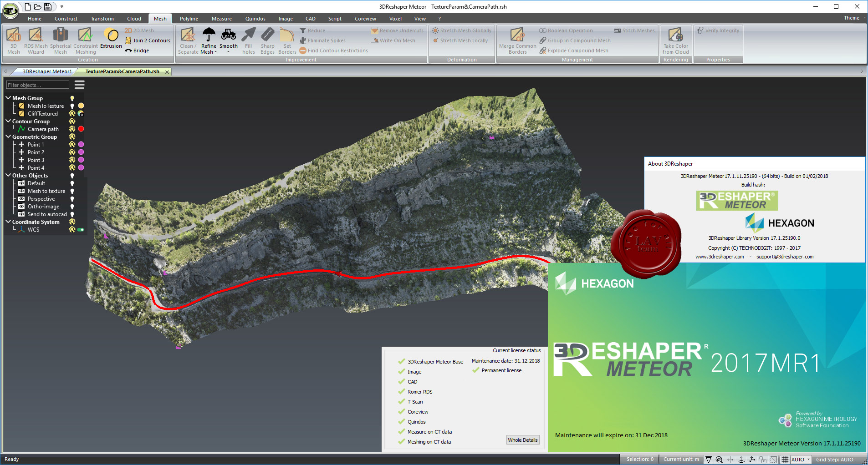Click the red color swatch of Camera path
This screenshot has height=465, width=868.
tap(81, 129)
